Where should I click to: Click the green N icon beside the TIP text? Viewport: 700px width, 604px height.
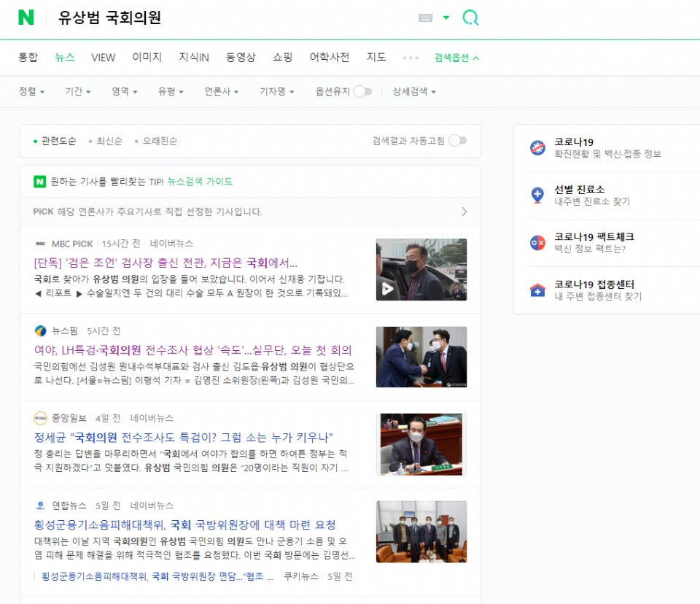tap(39, 182)
